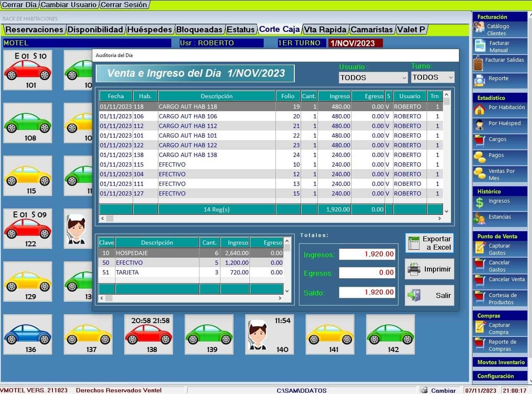This screenshot has height=394, width=532.
Task: Select the CARGO AUT HAB 112 row
Action: pyautogui.click(x=188, y=126)
